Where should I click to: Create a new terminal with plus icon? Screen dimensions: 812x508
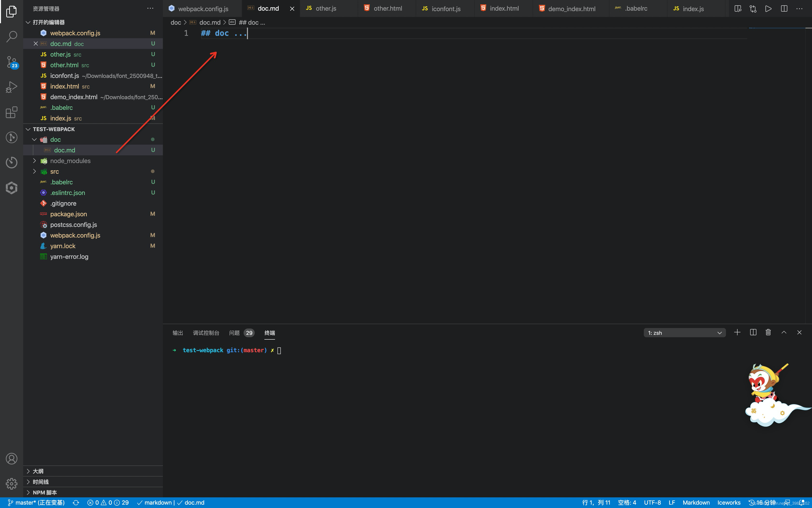tap(737, 332)
